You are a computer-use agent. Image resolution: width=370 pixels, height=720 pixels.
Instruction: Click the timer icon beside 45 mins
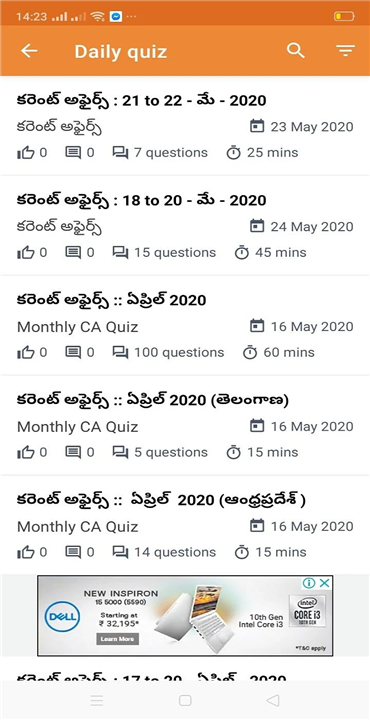tap(241, 253)
